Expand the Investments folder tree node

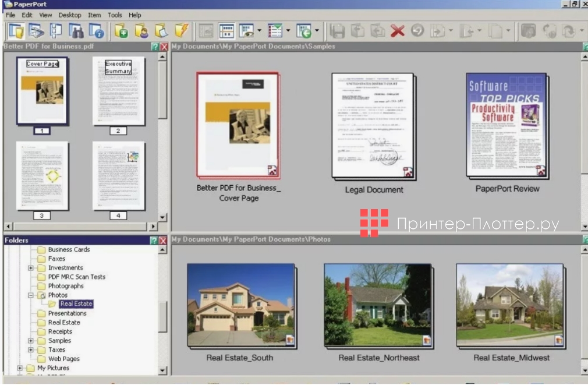[31, 268]
